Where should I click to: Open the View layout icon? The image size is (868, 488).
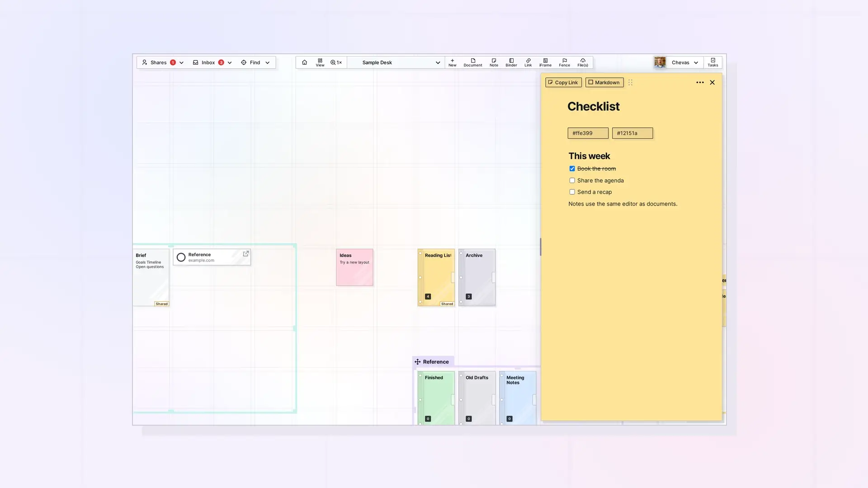click(320, 62)
